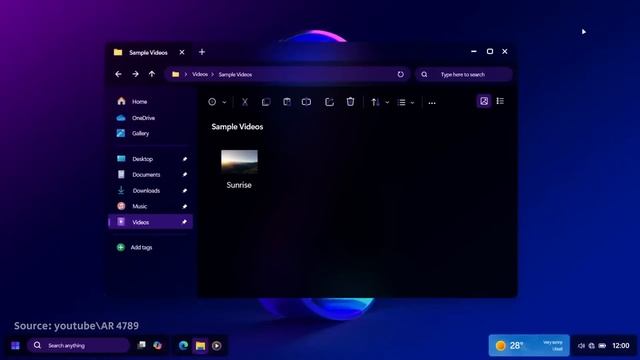This screenshot has width=640, height=360.
Task: Open Gallery in the sidebar
Action: coord(150,133)
